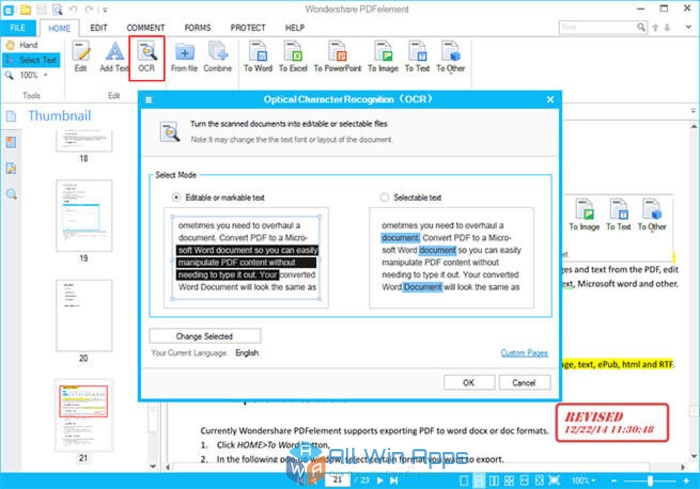Click the Change Selected button

205,336
